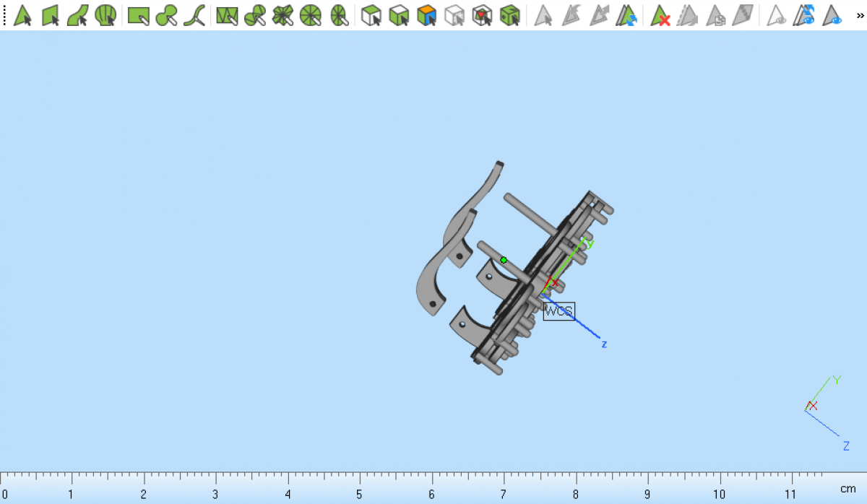The image size is (867, 504).
Task: Expand the toolbar overflow chevron
Action: (860, 15)
